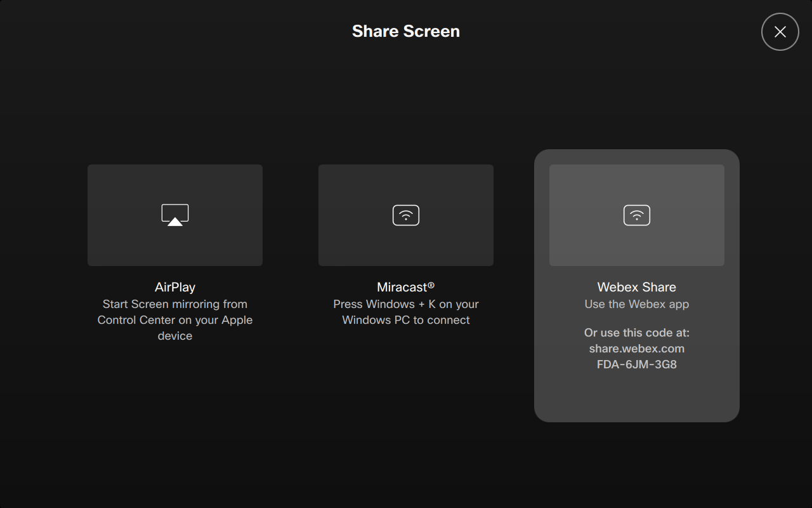Click the "Press Windows + K" instruction
The width and height of the screenshot is (812, 508).
point(406,312)
